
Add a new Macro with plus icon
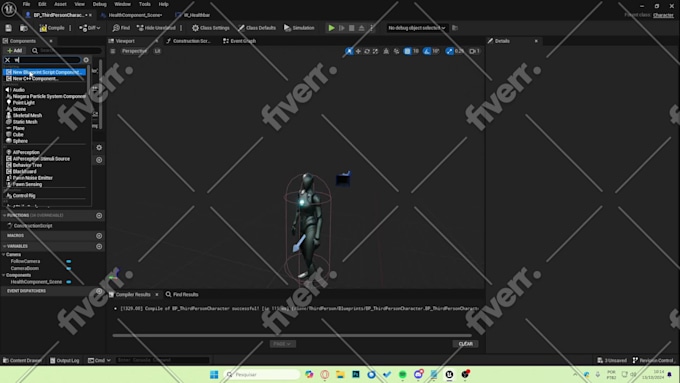click(x=99, y=236)
